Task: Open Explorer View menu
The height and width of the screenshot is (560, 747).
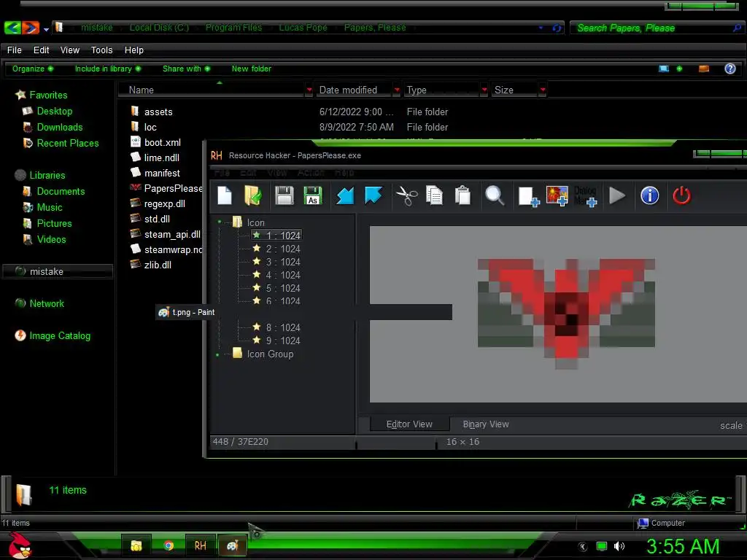Action: click(x=69, y=50)
